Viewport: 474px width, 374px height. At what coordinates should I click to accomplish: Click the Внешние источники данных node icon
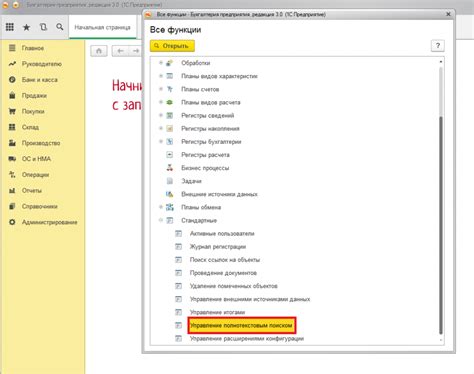point(170,194)
